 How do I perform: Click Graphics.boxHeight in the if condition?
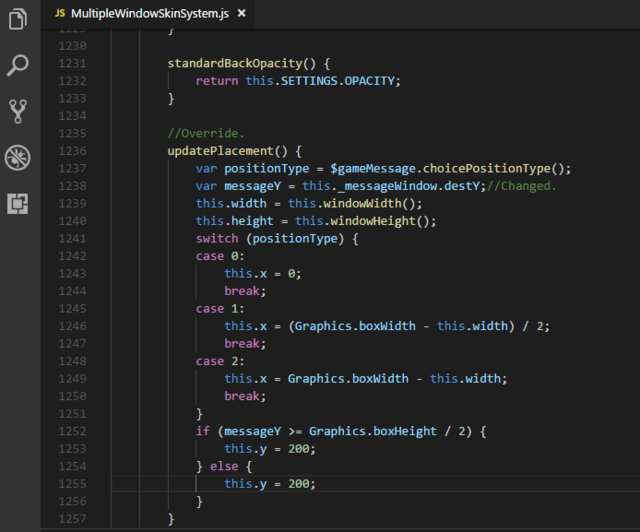coord(373,432)
